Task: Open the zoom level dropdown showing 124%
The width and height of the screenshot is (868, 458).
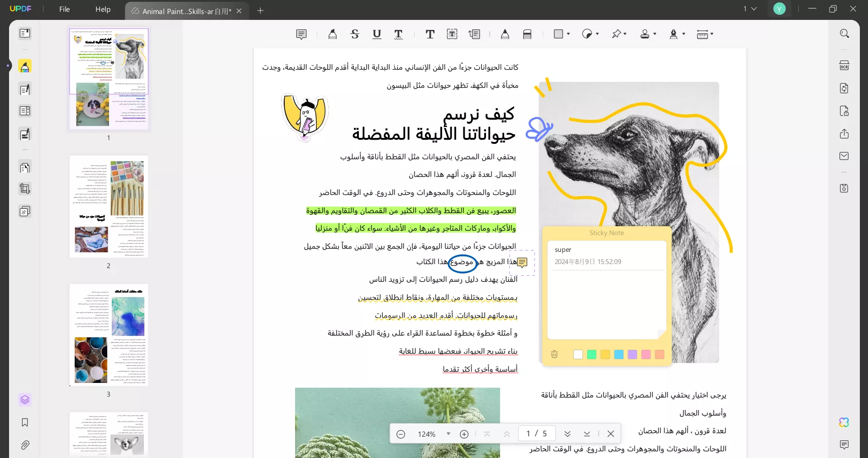Action: 448,434
